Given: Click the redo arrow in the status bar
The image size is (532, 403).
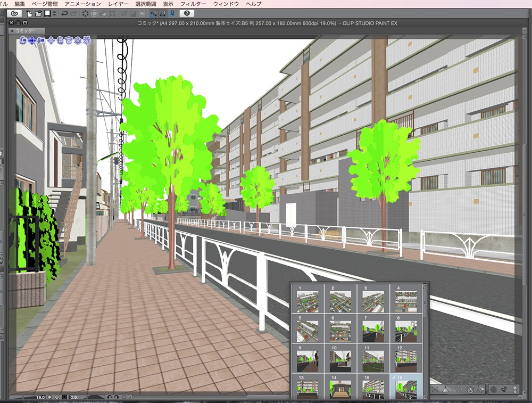Looking at the screenshot, I should pos(117,398).
